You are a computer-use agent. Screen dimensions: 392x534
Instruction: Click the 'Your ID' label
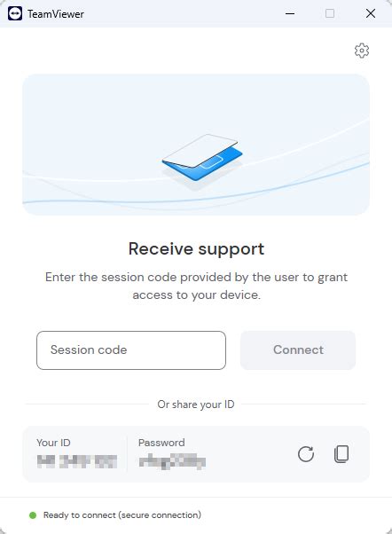coord(53,443)
